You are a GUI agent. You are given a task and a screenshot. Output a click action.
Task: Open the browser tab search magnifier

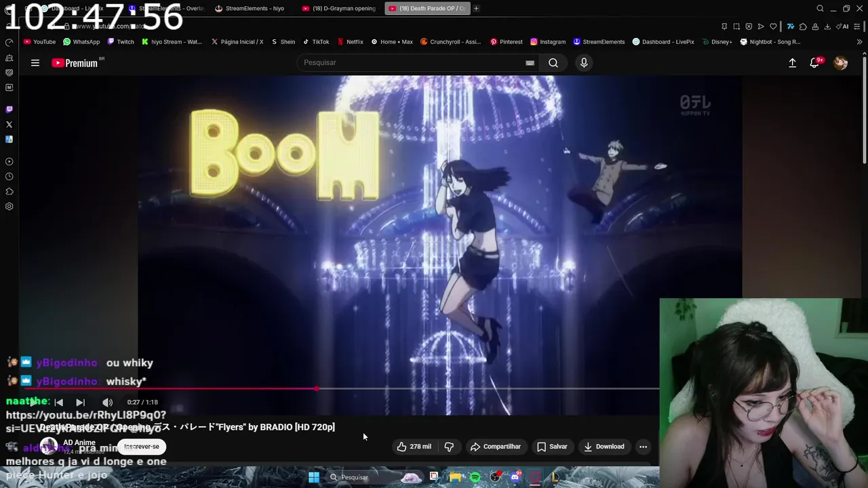pyautogui.click(x=820, y=8)
